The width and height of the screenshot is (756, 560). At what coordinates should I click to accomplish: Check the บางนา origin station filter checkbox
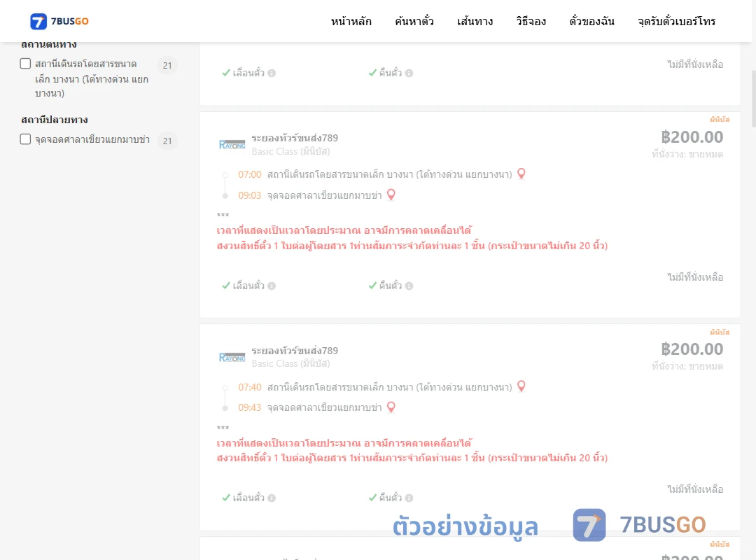pyautogui.click(x=26, y=64)
